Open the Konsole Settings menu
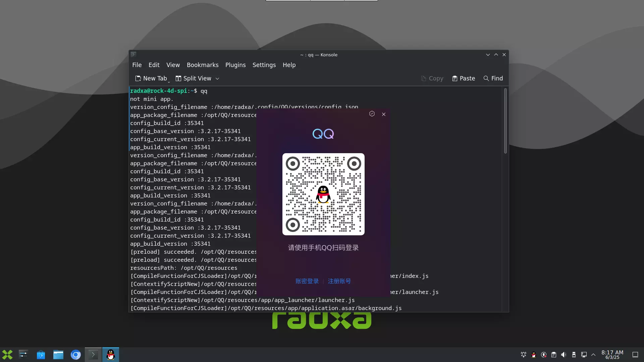644x362 pixels. pos(264,65)
